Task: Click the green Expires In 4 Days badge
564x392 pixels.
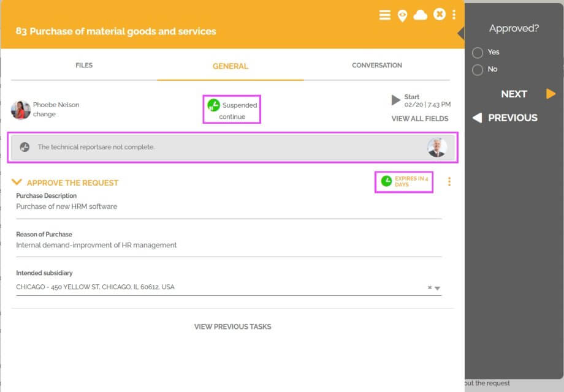Action: coord(405,181)
